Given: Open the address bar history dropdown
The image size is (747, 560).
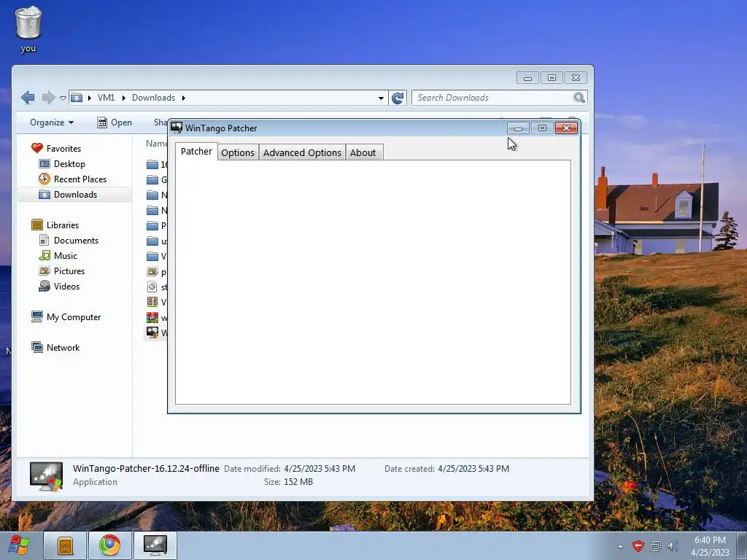Looking at the screenshot, I should pyautogui.click(x=381, y=98).
